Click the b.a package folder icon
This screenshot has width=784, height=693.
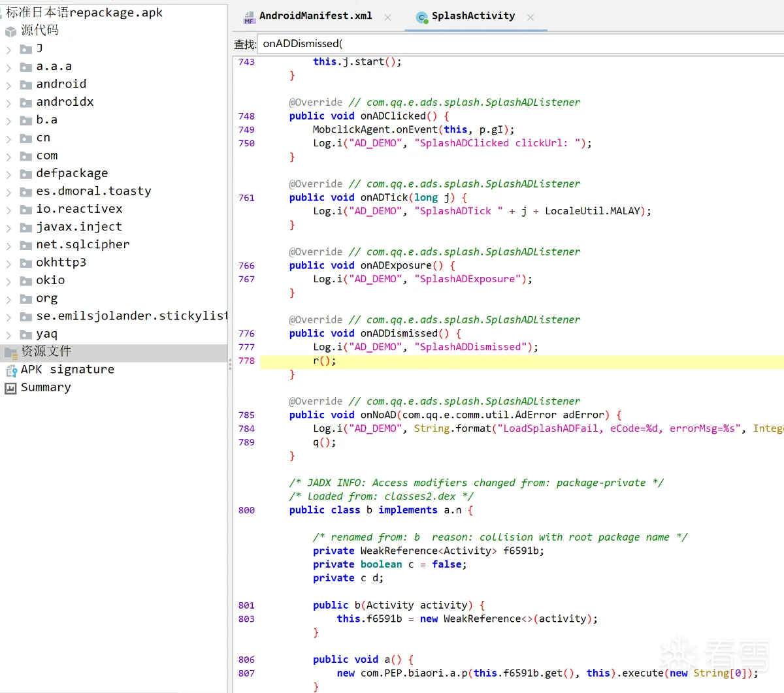tap(26, 120)
